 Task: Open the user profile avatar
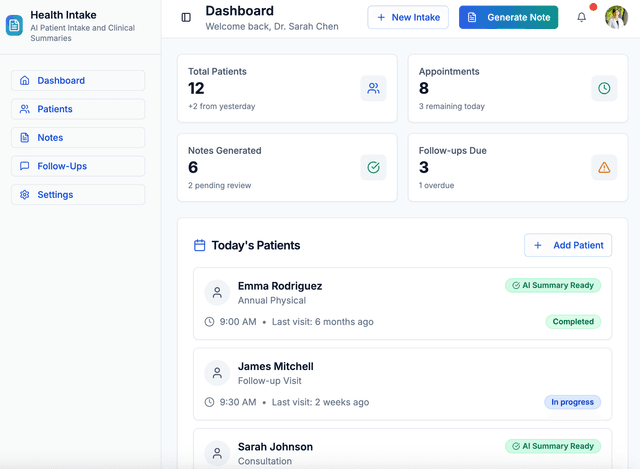[x=616, y=17]
